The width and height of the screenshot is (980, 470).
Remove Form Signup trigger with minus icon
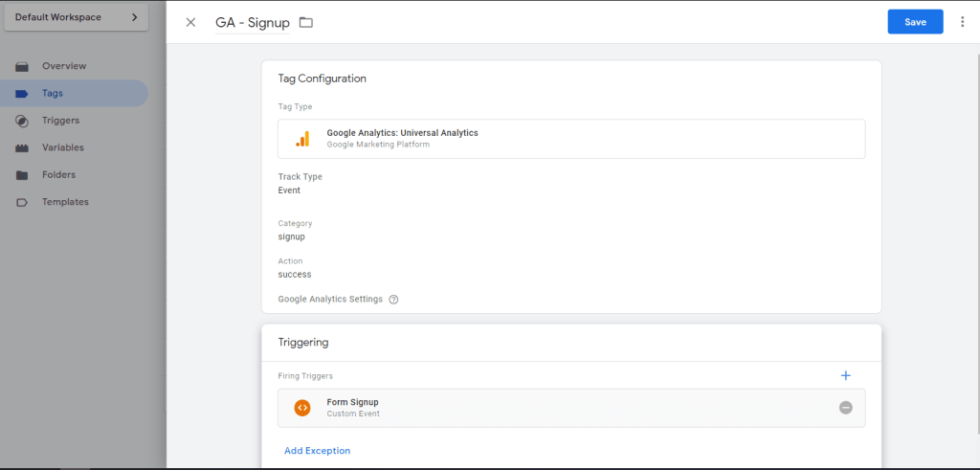(x=845, y=408)
